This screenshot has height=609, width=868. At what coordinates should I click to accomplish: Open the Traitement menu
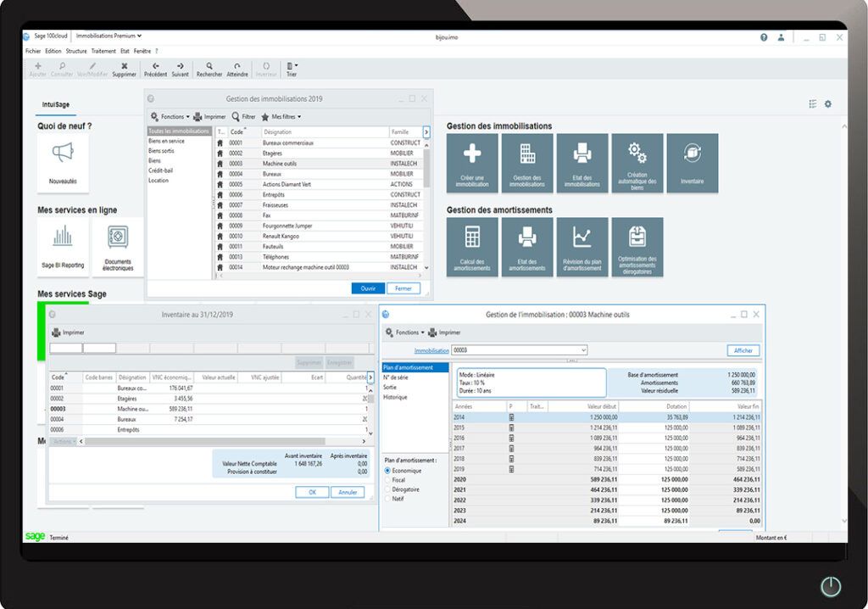[103, 51]
